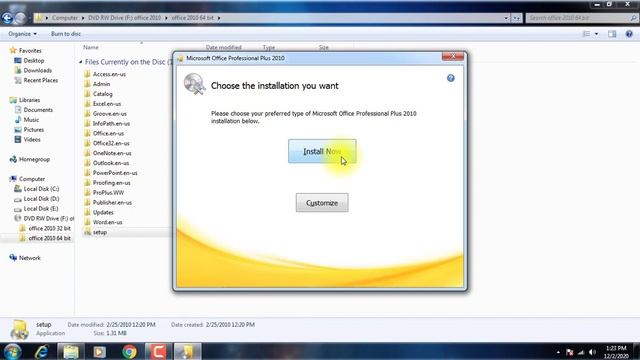Click the address bar refresh button
640x360 pixels.
[x=517, y=18]
